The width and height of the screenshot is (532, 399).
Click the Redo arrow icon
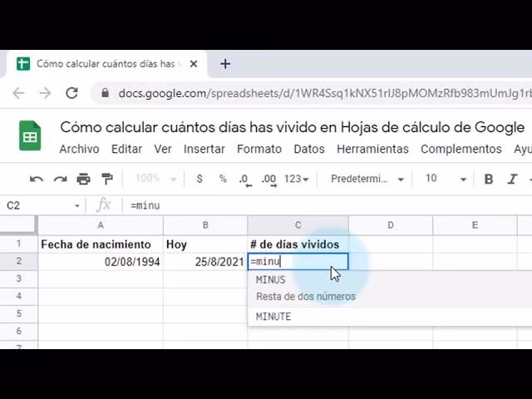60,179
